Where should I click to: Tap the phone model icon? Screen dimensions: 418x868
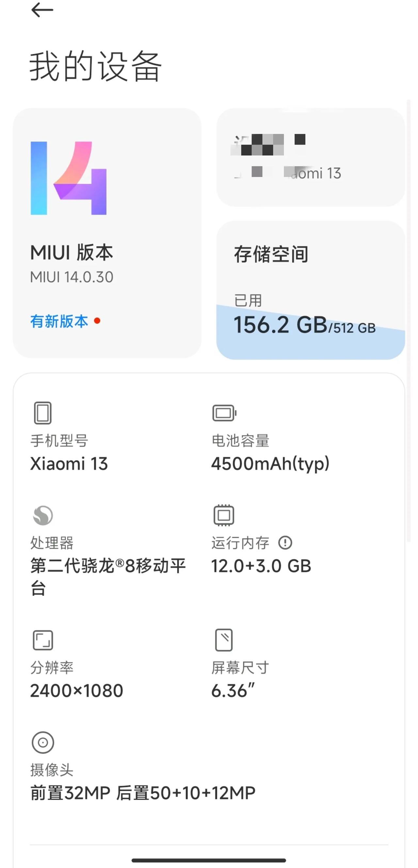pos(43,413)
